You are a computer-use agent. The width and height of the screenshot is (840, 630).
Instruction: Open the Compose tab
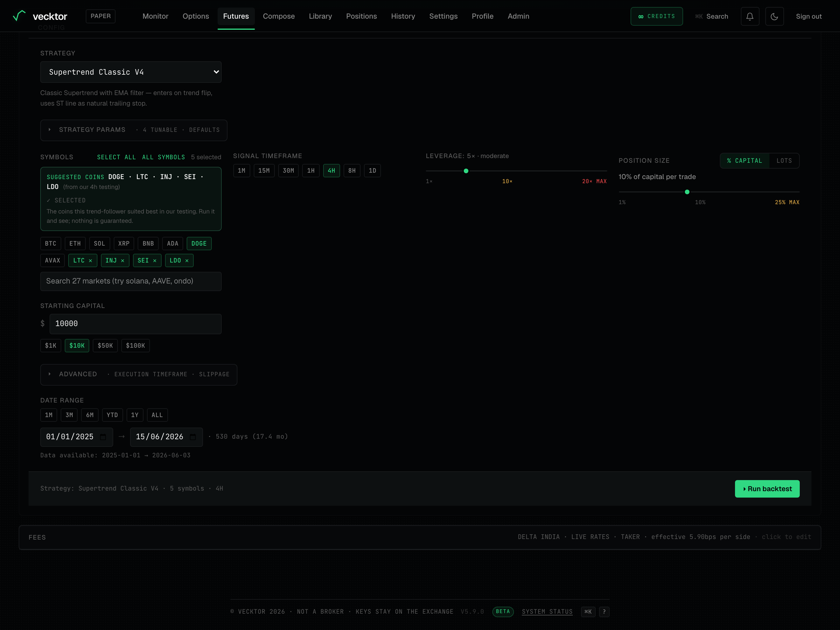coord(279,16)
